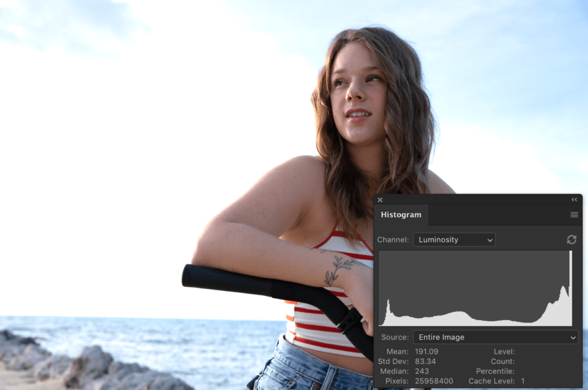Open the Histogram panel flyout menu
The width and height of the screenshot is (588, 390).
(x=574, y=214)
